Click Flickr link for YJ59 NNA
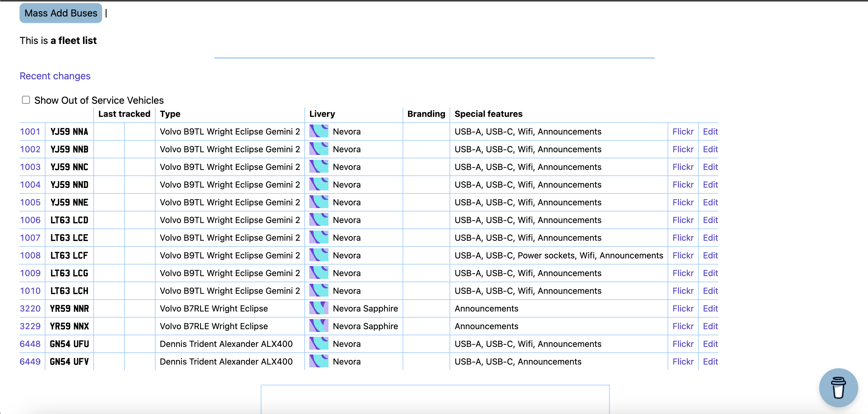The image size is (868, 414). tap(683, 131)
